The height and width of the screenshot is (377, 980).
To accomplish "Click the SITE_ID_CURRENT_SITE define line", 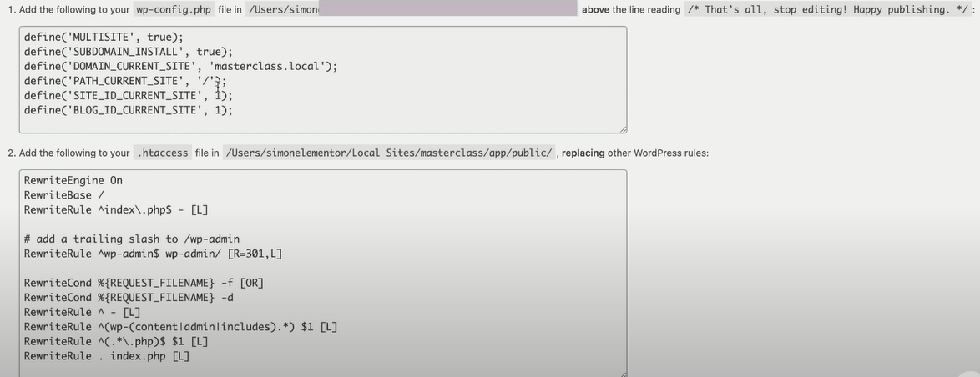I will click(128, 95).
